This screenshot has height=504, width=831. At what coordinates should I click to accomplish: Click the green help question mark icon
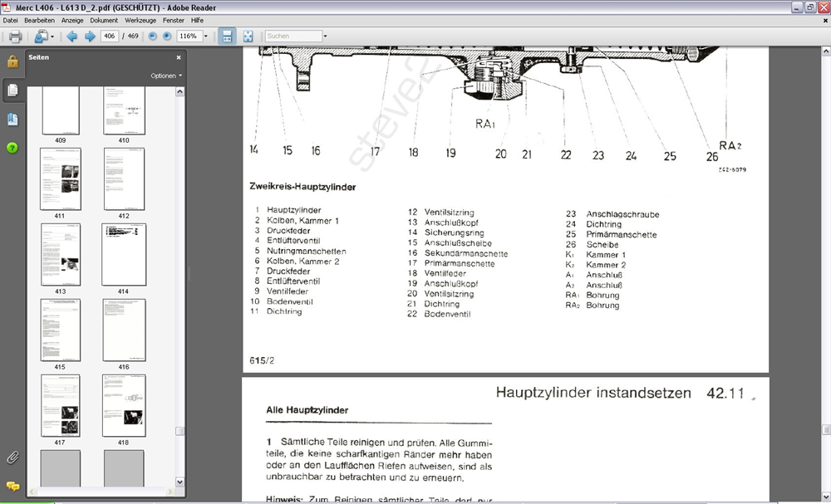pyautogui.click(x=12, y=149)
